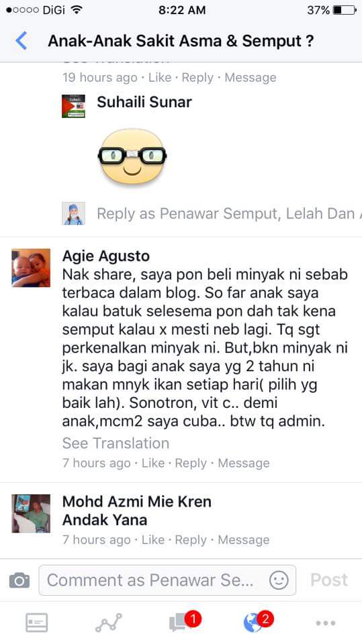Tap Reply as Penawar Semput field
This screenshot has height=644, width=362.
pyautogui.click(x=226, y=213)
